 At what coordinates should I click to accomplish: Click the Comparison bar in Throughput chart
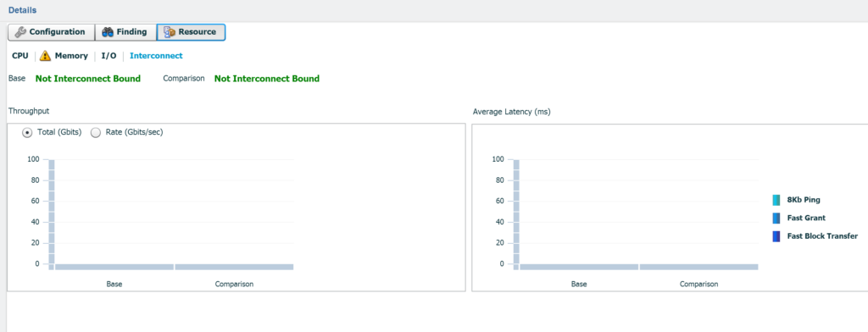[234, 267]
